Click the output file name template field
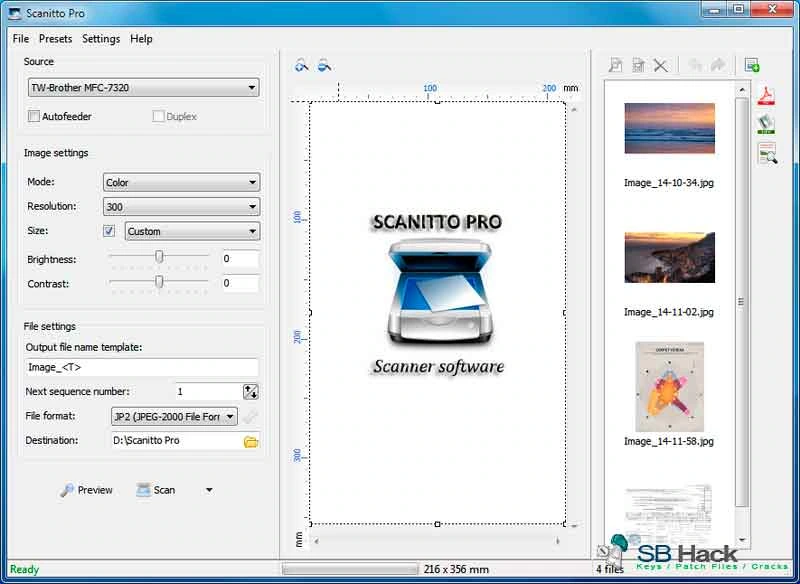The image size is (800, 584). tap(142, 367)
